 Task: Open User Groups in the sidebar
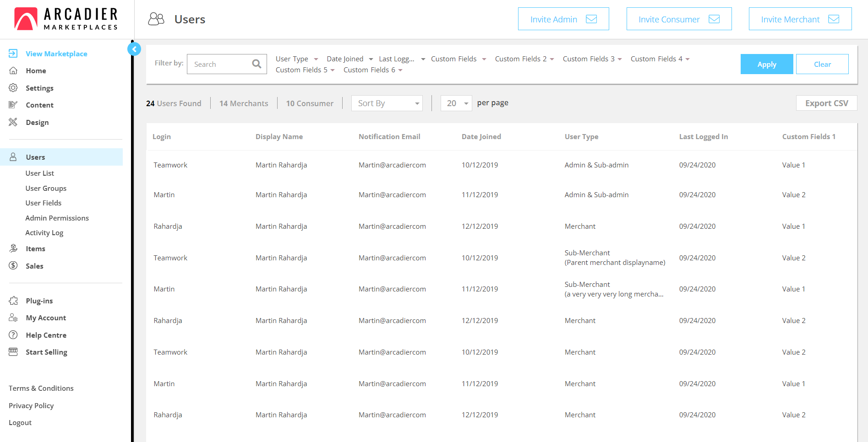(46, 189)
